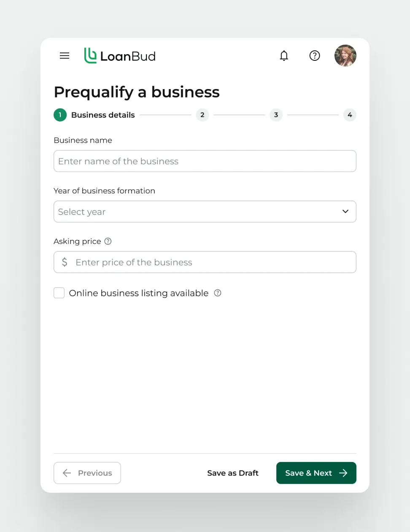This screenshot has height=532, width=410.
Task: Jump to step 3 in progress stepper
Action: click(x=276, y=115)
